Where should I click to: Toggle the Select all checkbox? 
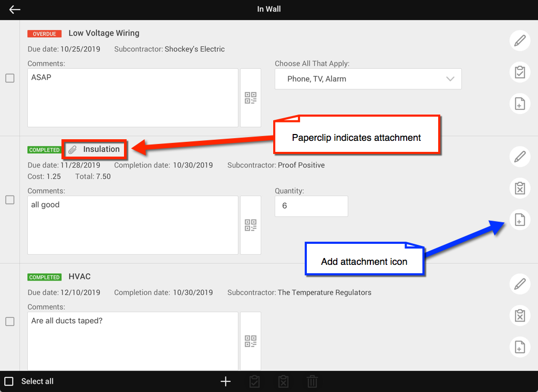9,381
